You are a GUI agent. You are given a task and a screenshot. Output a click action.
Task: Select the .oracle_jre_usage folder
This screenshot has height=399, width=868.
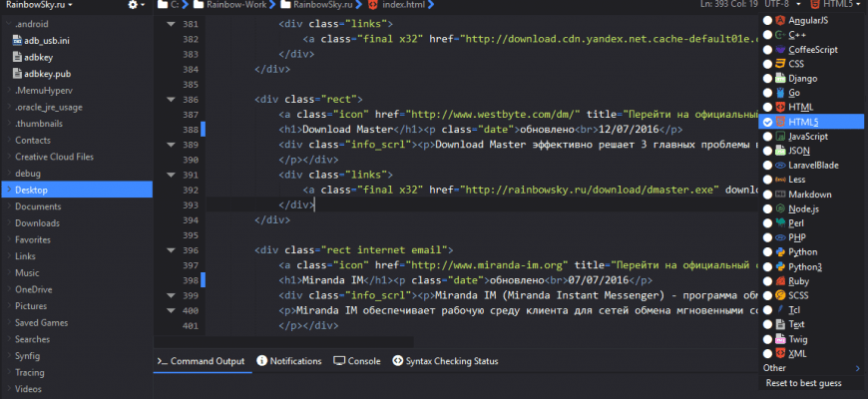tap(49, 107)
